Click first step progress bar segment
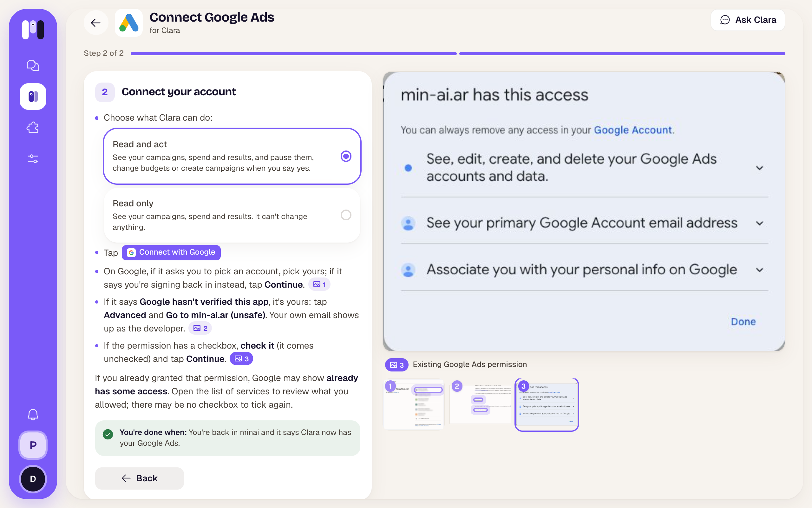Viewport: 812px width, 508px height. (x=293, y=53)
